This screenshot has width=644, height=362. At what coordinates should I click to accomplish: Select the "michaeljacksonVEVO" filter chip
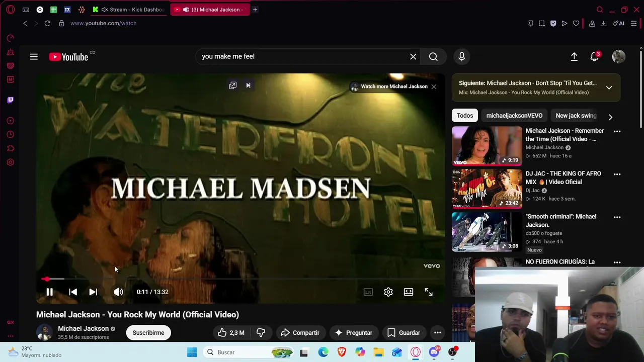pyautogui.click(x=514, y=116)
